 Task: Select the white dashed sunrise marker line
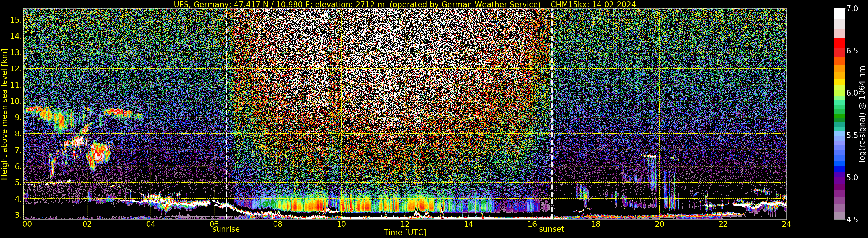tap(226, 114)
